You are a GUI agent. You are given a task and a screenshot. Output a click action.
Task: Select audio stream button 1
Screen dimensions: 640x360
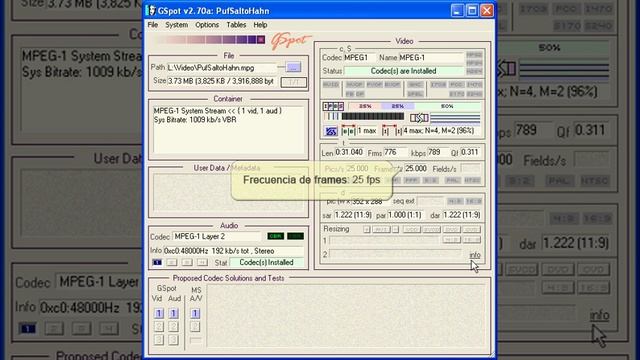(157, 262)
